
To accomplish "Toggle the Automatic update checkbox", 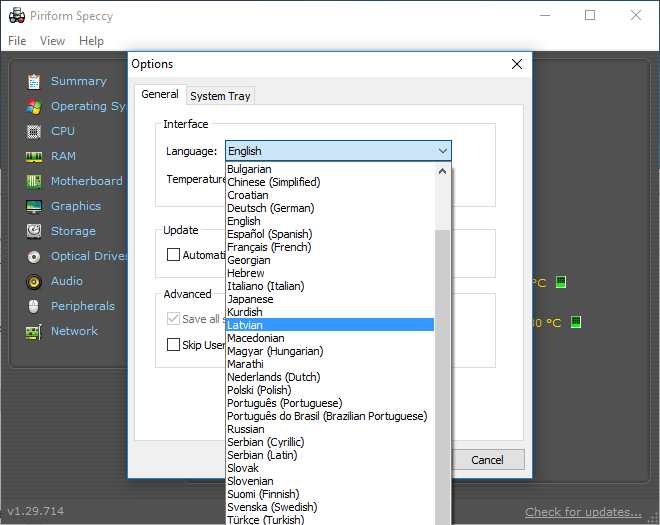I will pyautogui.click(x=173, y=255).
